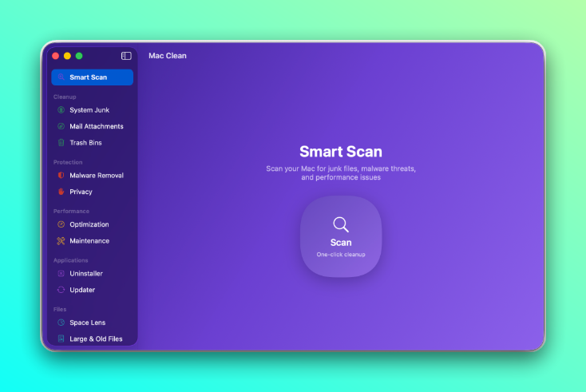Click the Files group header

60,309
